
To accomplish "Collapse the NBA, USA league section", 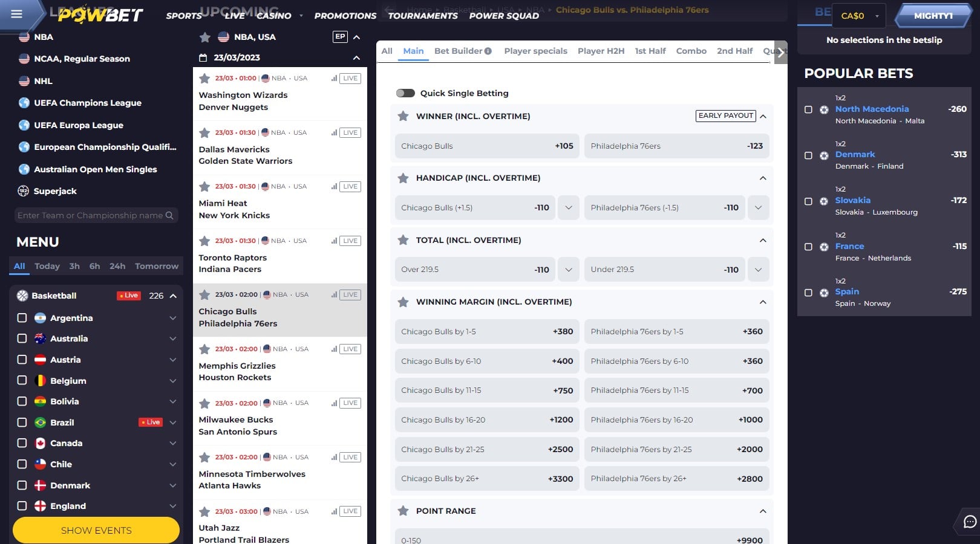I will [x=356, y=37].
